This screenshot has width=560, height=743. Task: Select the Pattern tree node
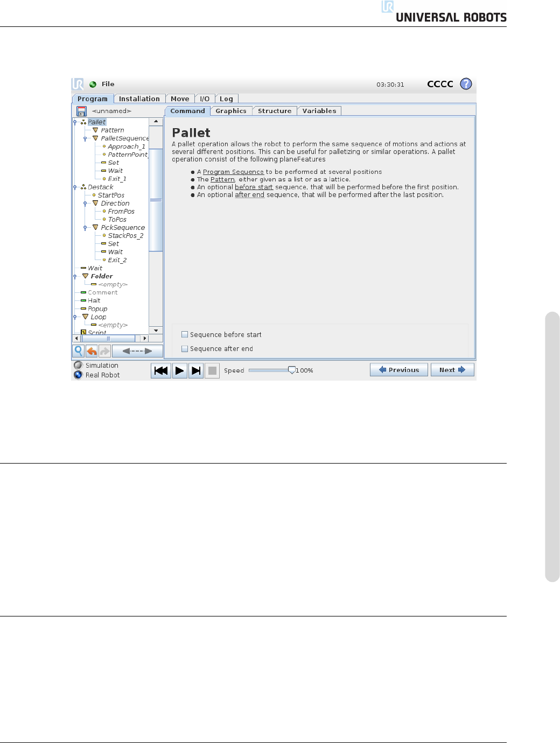[x=112, y=130]
